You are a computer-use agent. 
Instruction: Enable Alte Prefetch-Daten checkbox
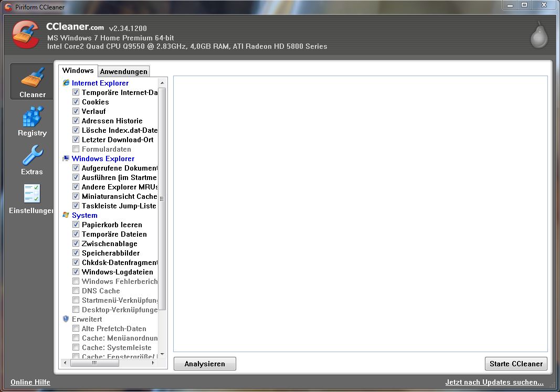coord(76,329)
